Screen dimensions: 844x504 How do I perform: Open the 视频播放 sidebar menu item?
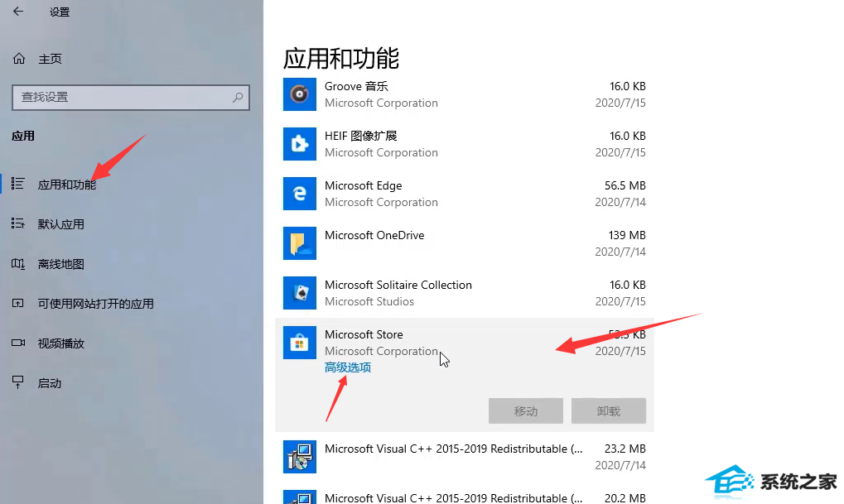[x=60, y=343]
